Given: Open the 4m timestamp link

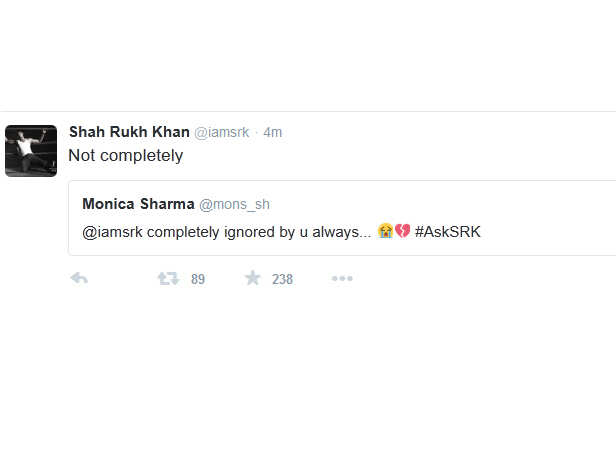Looking at the screenshot, I should (273, 132).
